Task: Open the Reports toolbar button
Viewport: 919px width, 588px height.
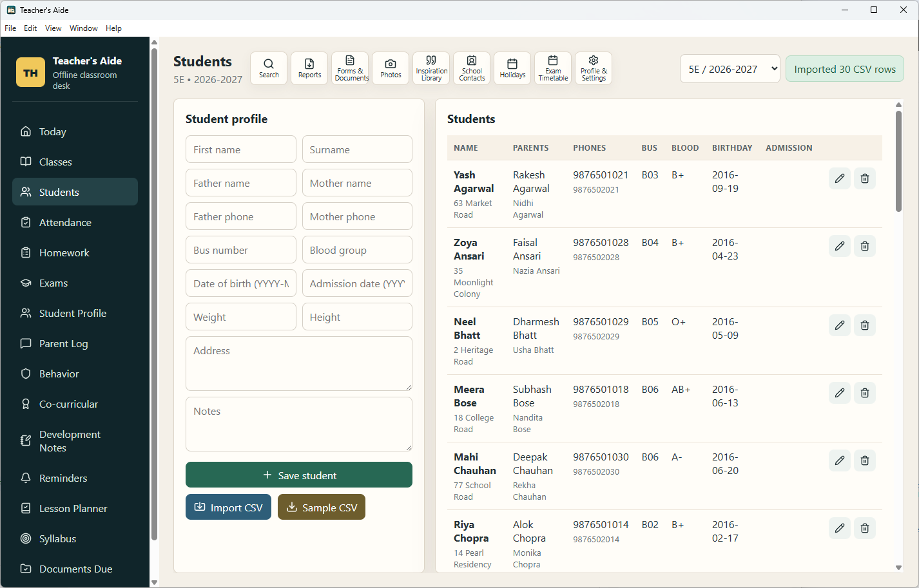Action: [x=309, y=68]
